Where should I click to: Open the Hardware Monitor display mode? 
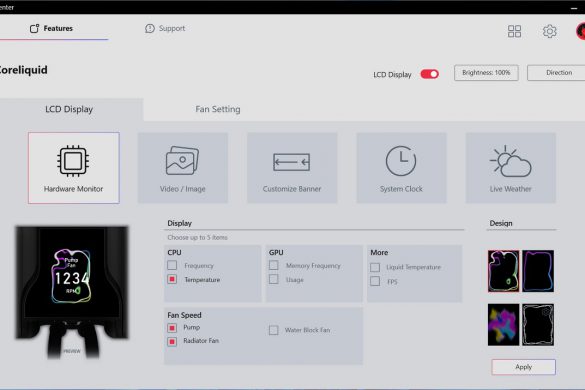point(73,168)
